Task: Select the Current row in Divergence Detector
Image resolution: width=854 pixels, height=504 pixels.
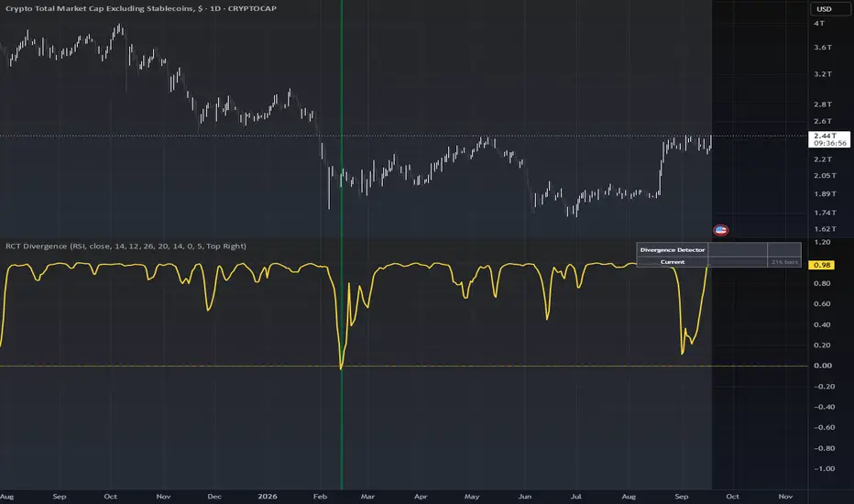Action: 718,262
